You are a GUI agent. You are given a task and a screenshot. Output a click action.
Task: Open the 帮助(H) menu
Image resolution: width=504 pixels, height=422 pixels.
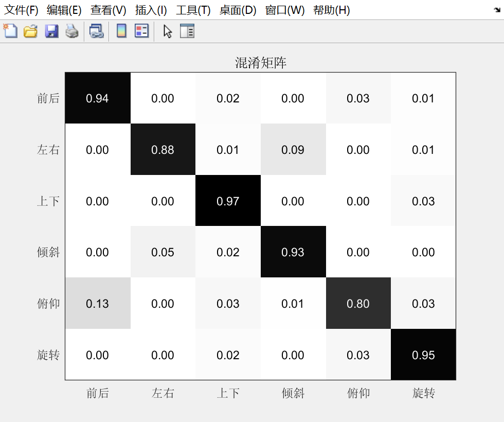tap(331, 10)
